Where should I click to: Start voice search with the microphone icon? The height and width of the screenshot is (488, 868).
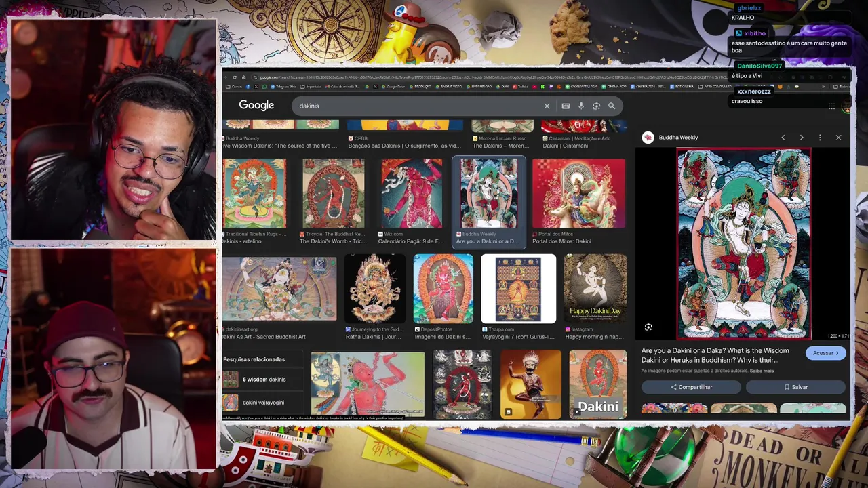point(581,106)
